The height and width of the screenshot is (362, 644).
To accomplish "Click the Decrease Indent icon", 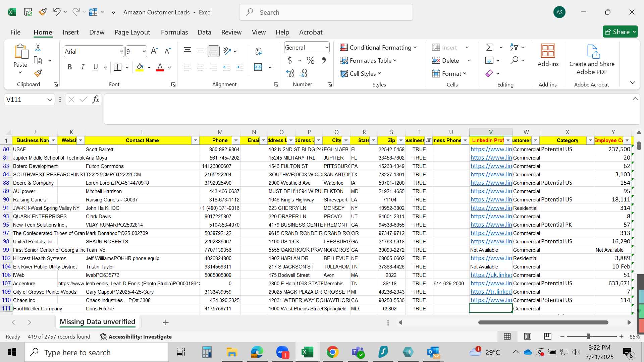I will point(227,67).
